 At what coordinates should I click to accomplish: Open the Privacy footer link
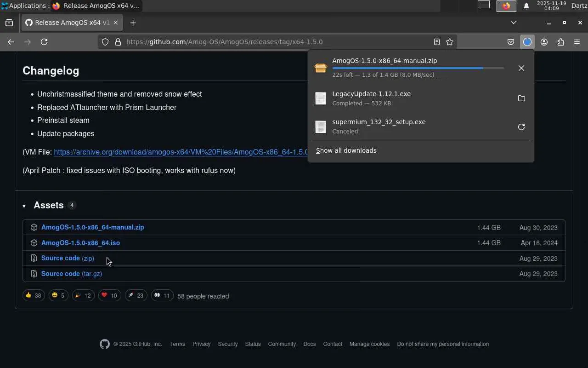point(201,344)
